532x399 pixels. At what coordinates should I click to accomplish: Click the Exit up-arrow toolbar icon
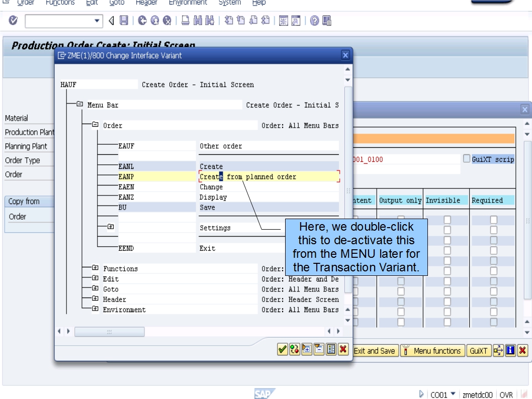point(155,21)
